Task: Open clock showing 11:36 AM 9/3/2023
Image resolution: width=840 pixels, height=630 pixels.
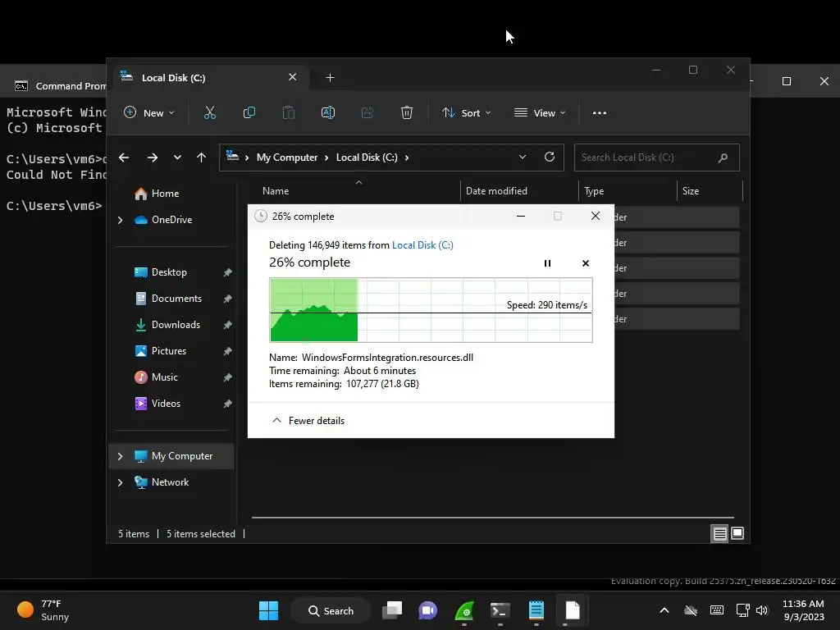Action: [804, 610]
